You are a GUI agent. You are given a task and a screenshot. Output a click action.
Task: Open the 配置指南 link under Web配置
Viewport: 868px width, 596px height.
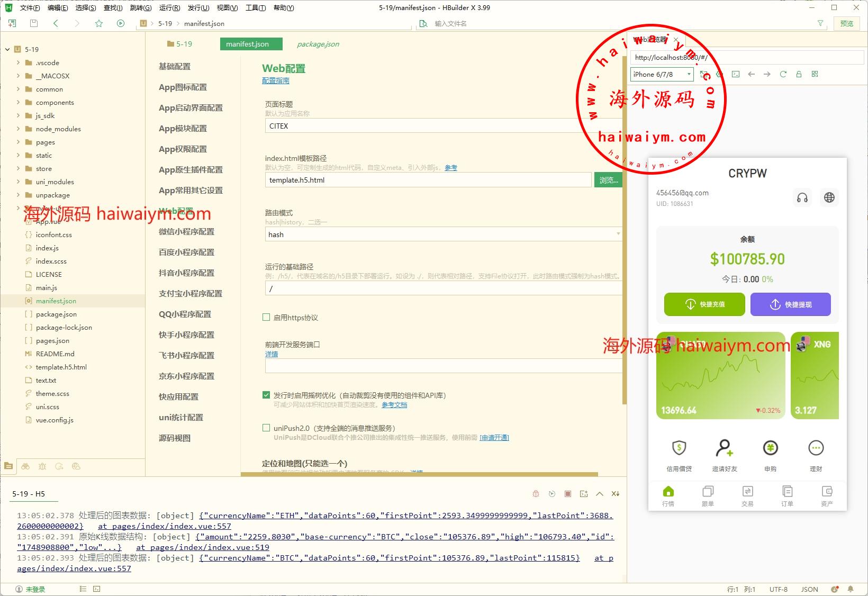[x=275, y=80]
